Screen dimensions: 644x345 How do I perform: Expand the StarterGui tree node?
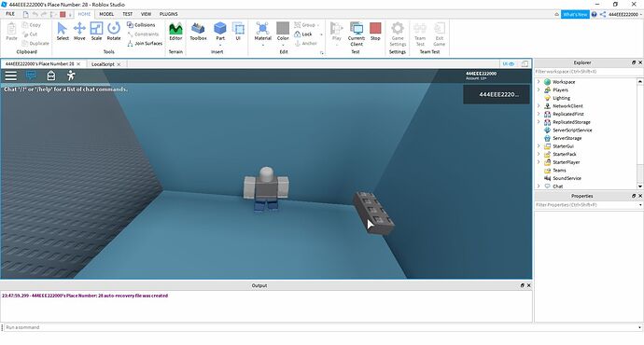click(539, 146)
